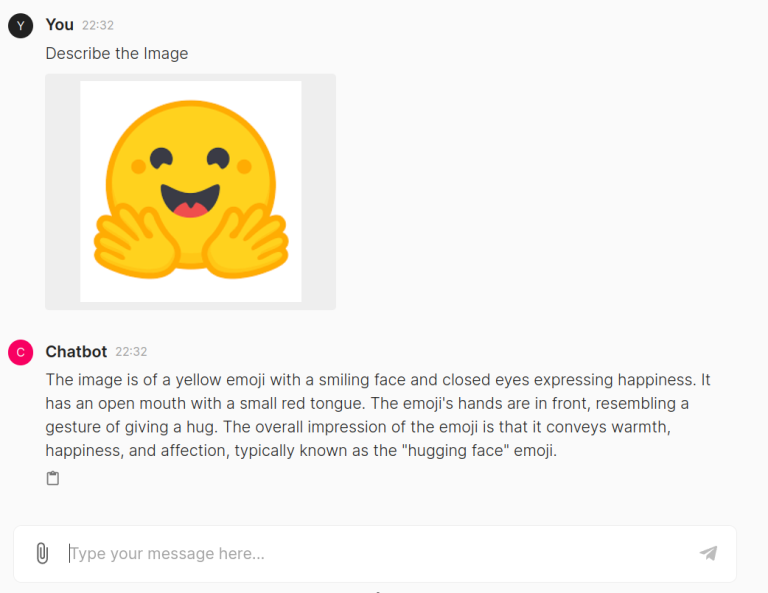Click the emoji's right hand

[250, 242]
